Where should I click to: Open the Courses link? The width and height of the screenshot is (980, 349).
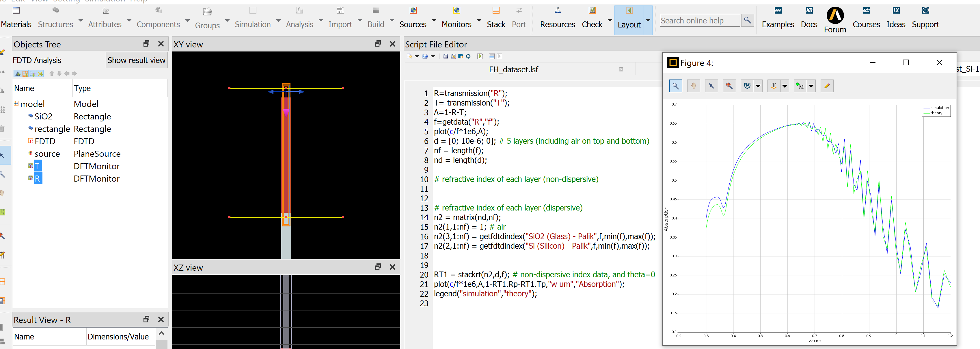pos(866,18)
